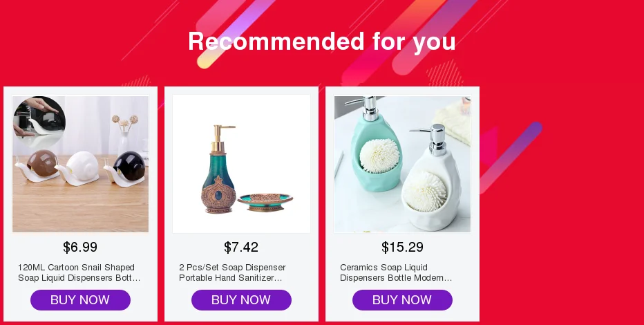The image size is (644, 325).
Task: Click the teal pump bottle with gold nozzle
Action: pyautogui.click(x=218, y=169)
